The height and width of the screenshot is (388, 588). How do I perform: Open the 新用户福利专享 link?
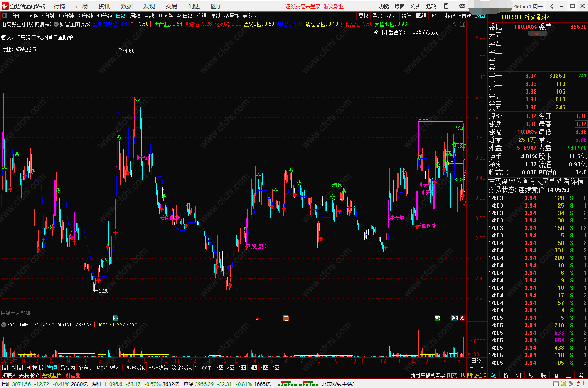(x=428, y=375)
